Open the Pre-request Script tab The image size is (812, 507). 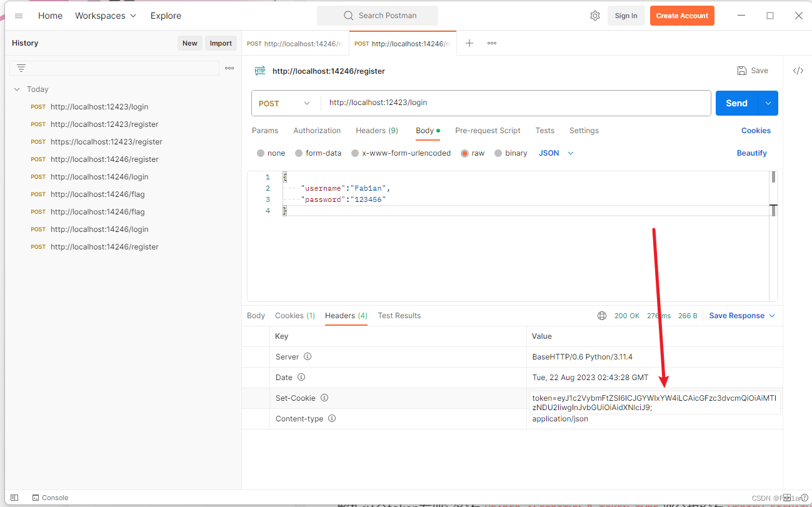pyautogui.click(x=488, y=131)
